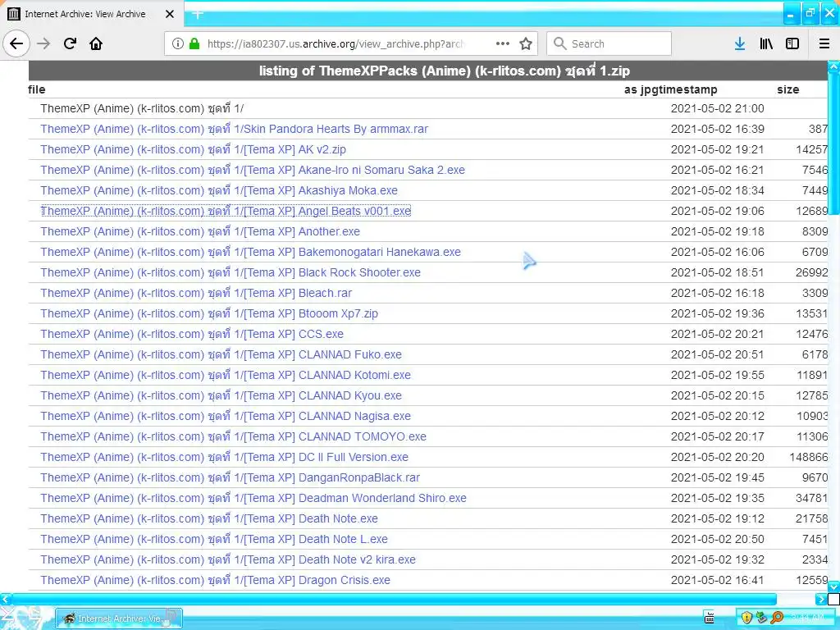The height and width of the screenshot is (630, 840).
Task: Bookmark this page with the star
Action: pos(526,43)
